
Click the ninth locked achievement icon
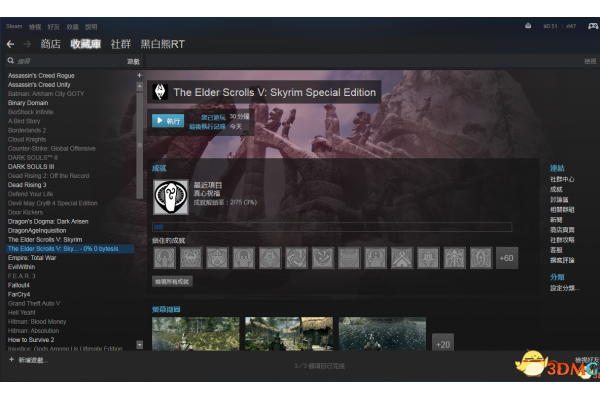pos(376,258)
